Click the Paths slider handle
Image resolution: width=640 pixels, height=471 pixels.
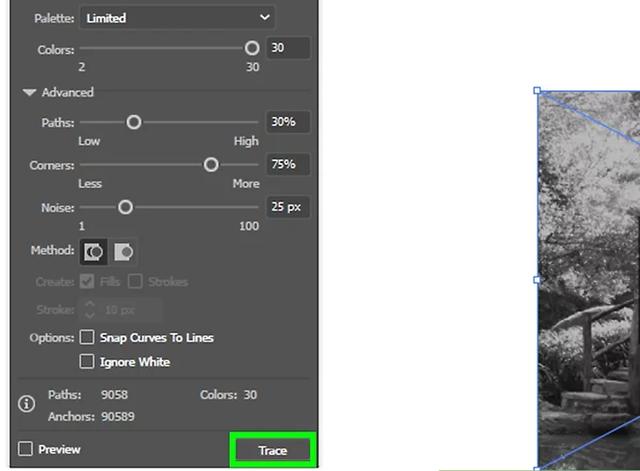coord(133,122)
